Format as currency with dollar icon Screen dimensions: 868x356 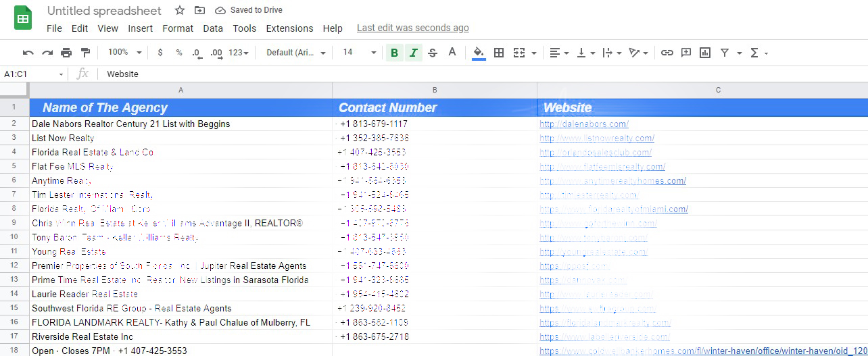pos(160,53)
